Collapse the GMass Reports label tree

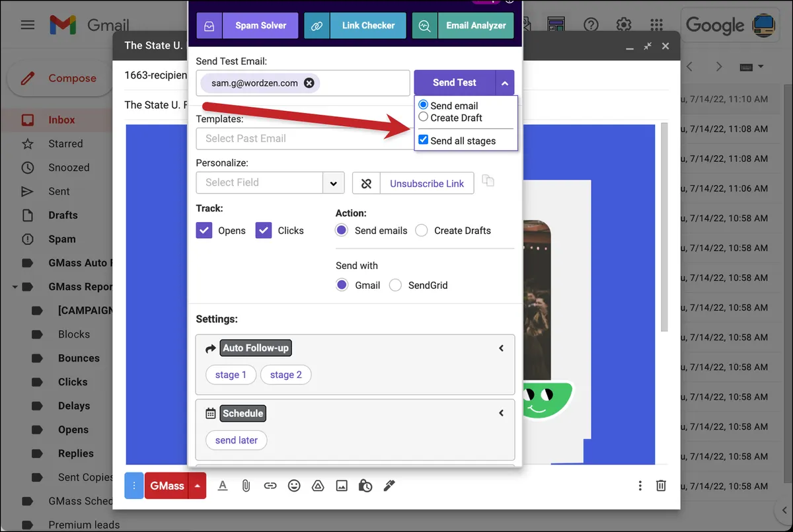(x=14, y=287)
